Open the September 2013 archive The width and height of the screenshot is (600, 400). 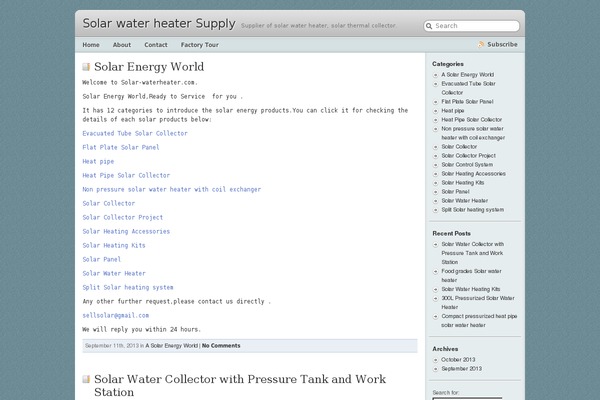pyautogui.click(x=461, y=369)
